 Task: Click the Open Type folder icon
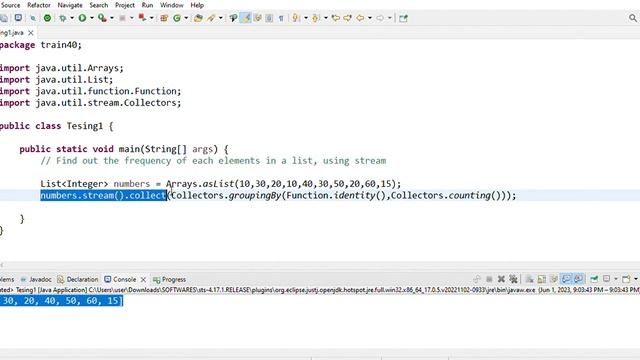(x=198, y=18)
